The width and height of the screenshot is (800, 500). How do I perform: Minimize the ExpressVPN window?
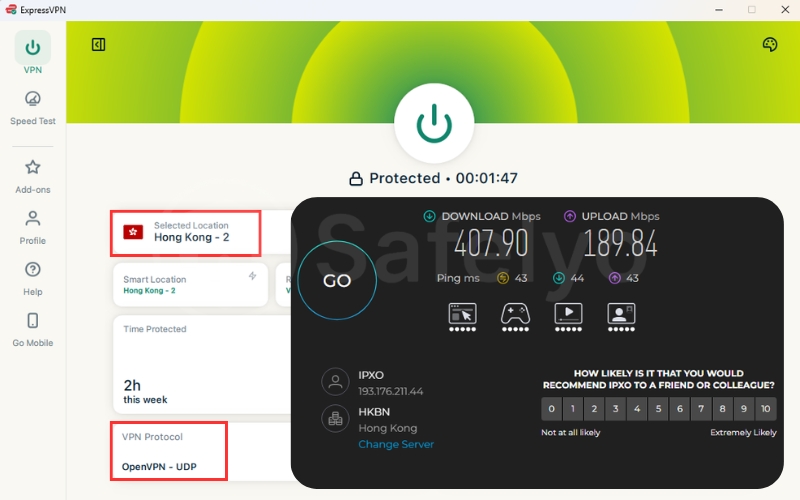(x=719, y=10)
